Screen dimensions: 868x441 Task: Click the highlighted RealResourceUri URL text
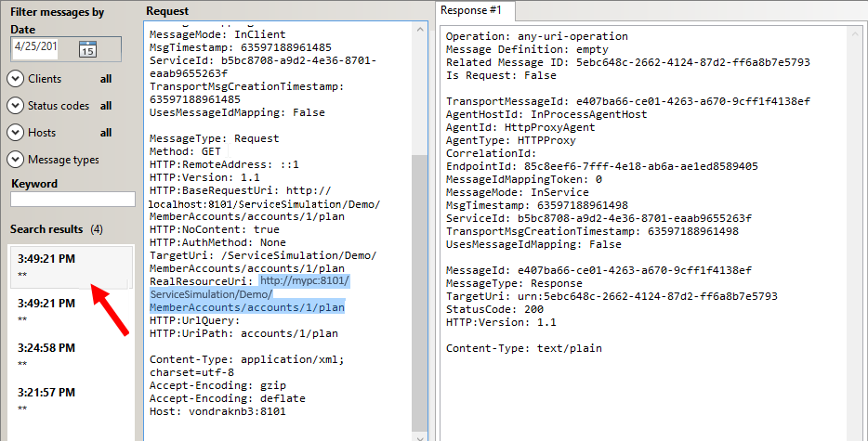249,294
